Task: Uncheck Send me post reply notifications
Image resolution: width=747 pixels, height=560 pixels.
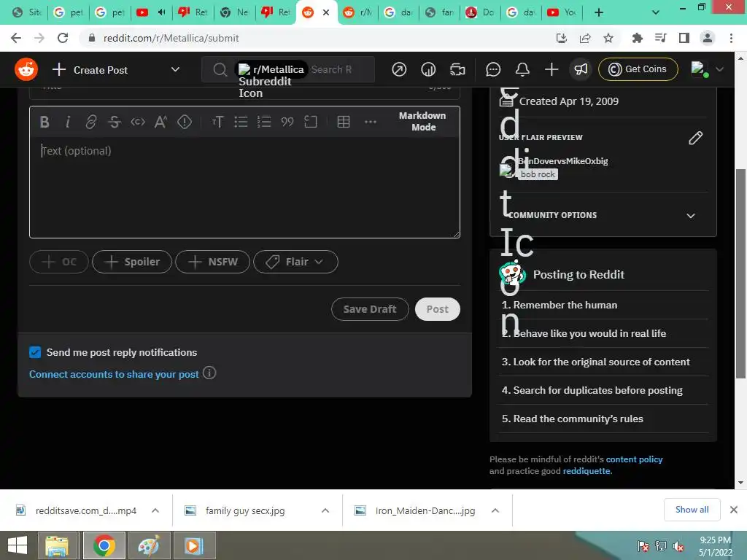Action: pyautogui.click(x=35, y=352)
